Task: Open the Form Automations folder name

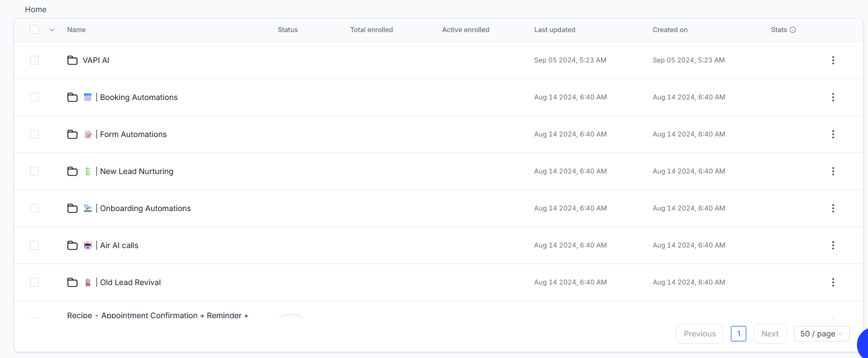Action: coord(133,134)
